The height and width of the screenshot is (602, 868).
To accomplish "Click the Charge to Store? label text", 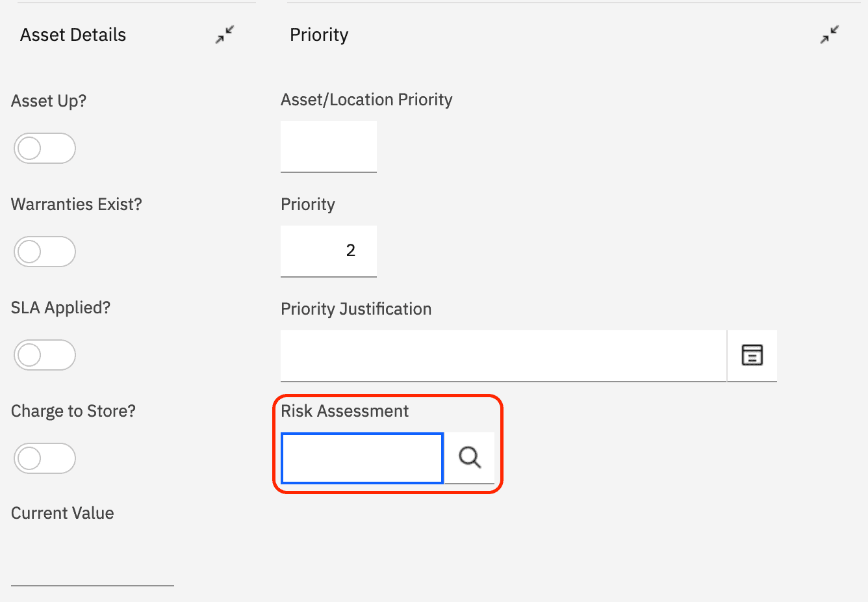I will [x=73, y=411].
